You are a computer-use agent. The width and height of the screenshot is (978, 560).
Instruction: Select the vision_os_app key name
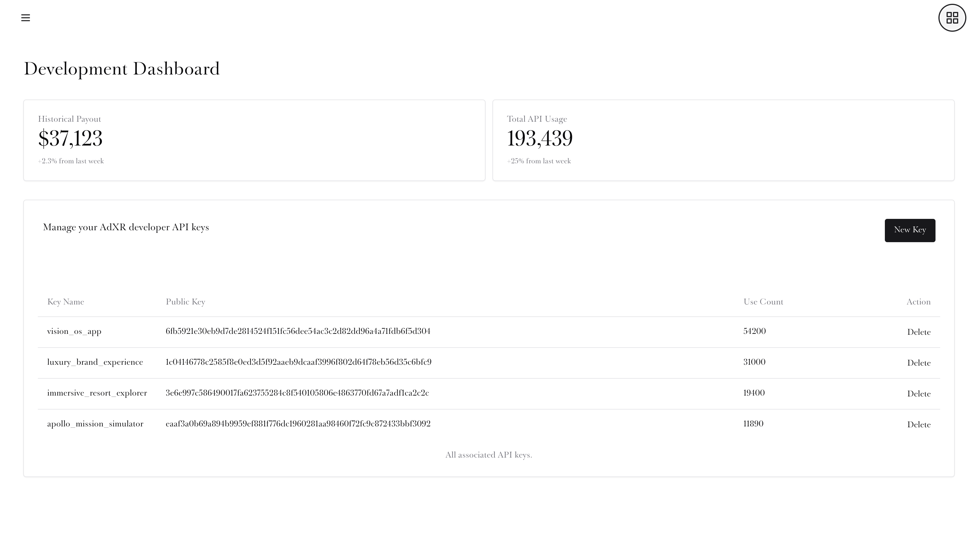click(x=74, y=331)
